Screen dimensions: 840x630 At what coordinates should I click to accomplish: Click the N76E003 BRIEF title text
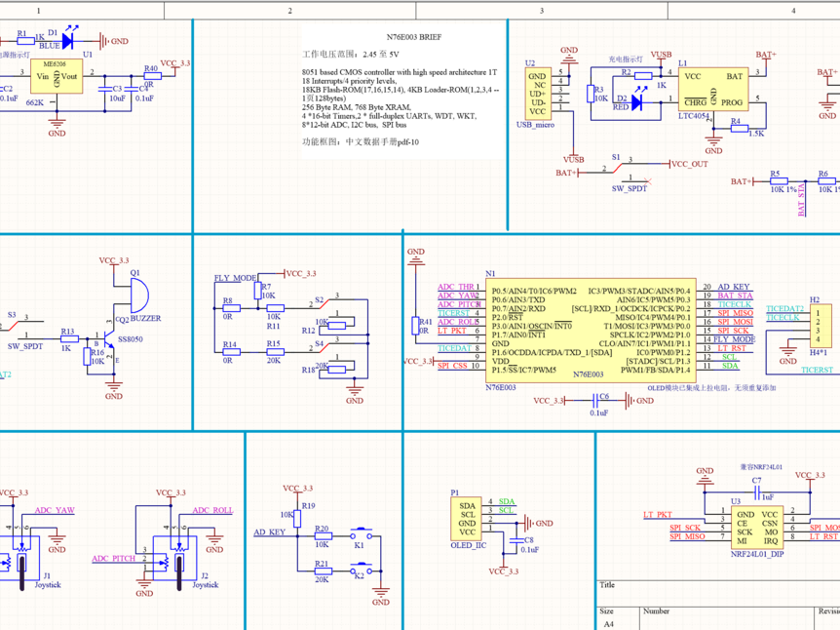point(414,37)
